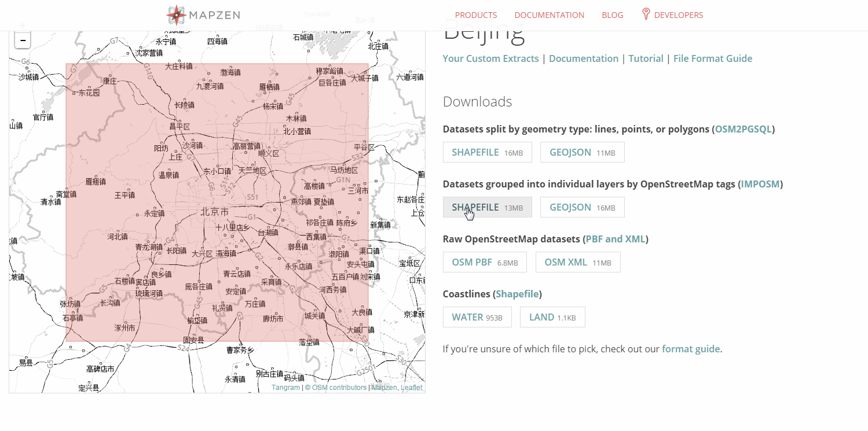
Task: Download the Water coastline file
Action: 477,317
